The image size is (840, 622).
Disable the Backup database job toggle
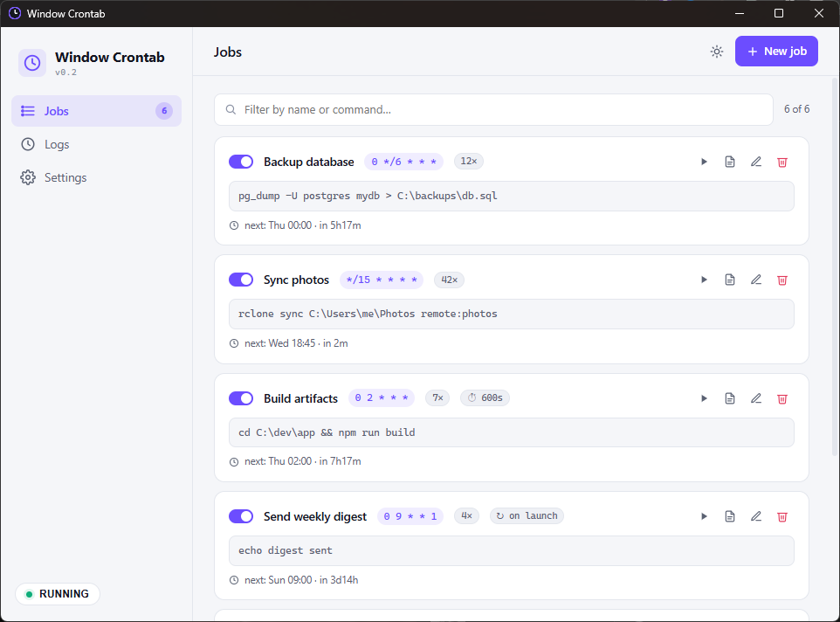pos(241,162)
